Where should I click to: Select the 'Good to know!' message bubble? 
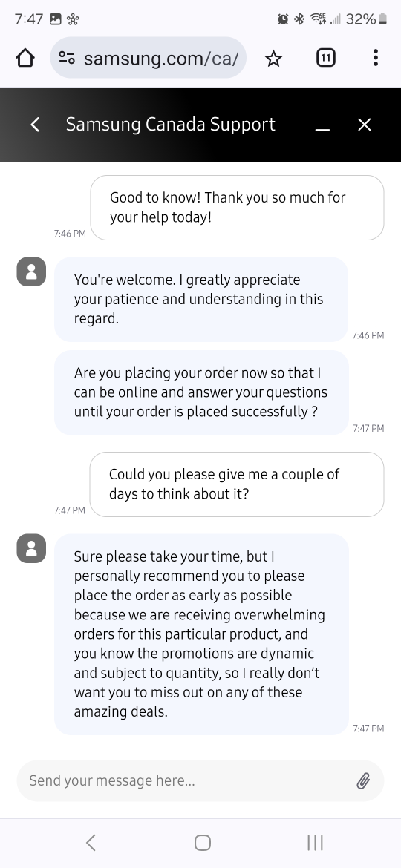pyautogui.click(x=237, y=208)
